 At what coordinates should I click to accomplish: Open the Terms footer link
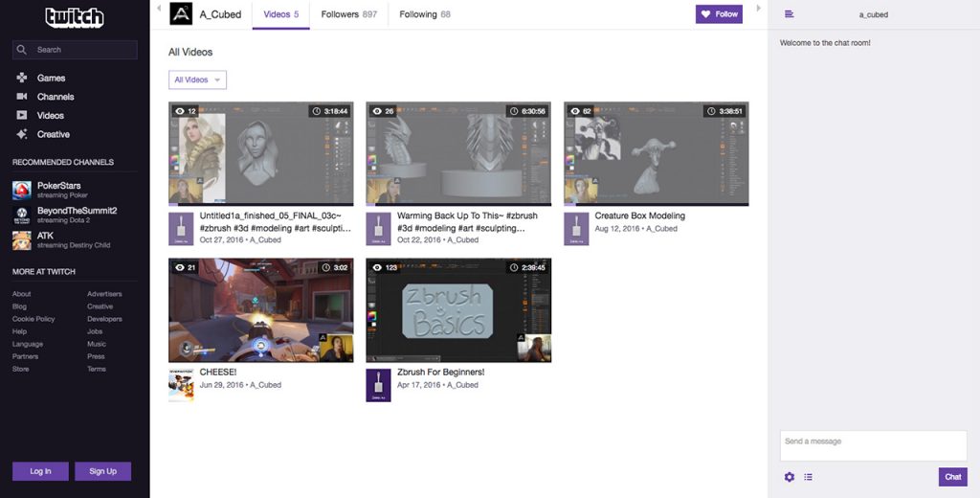tap(97, 369)
